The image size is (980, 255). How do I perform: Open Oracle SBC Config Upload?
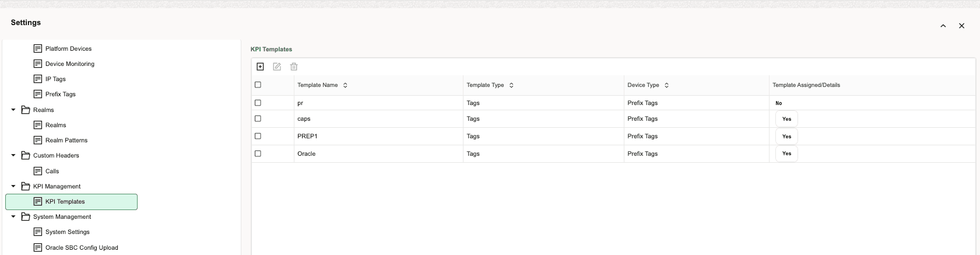click(x=82, y=247)
